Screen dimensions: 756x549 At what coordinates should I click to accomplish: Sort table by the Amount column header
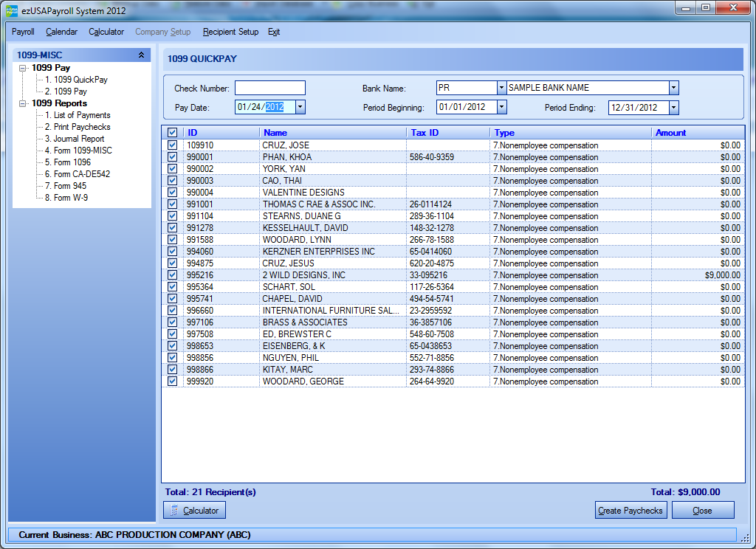click(670, 133)
